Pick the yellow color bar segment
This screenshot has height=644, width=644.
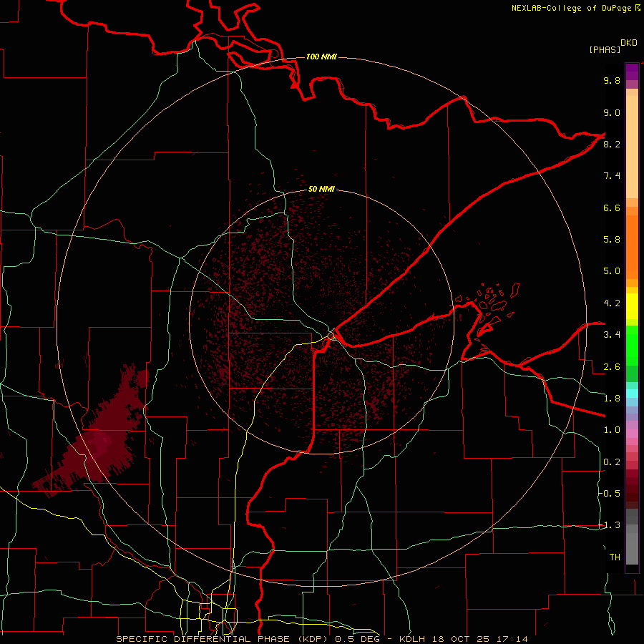[632, 306]
